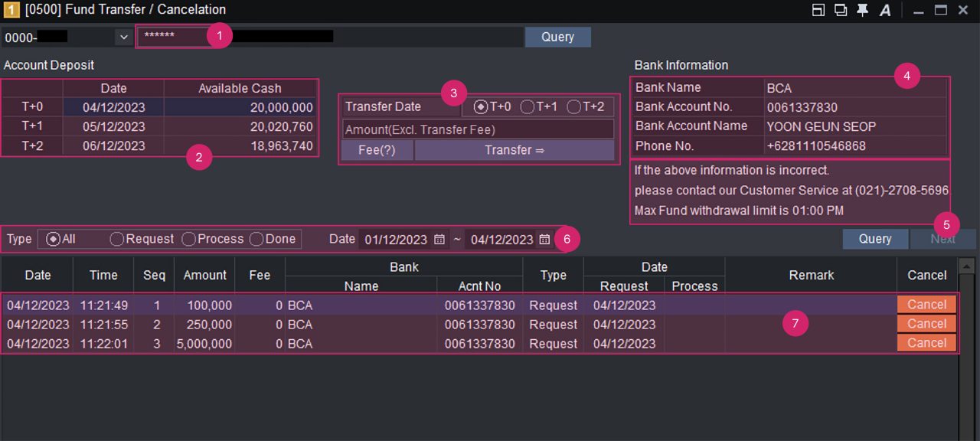Click the font size 'A' icon

[885, 10]
